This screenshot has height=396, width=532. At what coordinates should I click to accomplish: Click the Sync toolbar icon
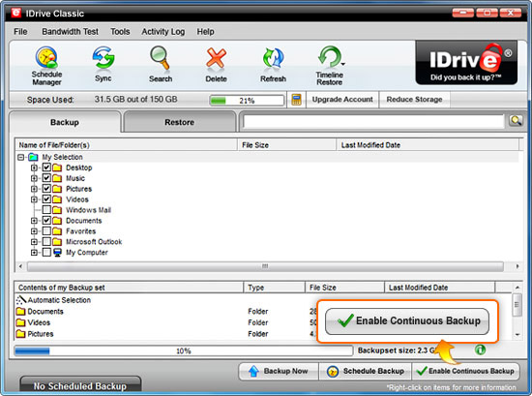coord(103,64)
